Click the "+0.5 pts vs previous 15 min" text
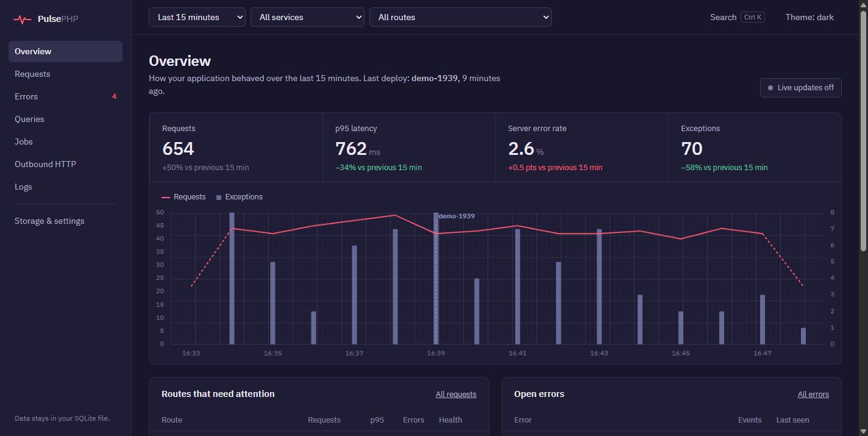Image resolution: width=868 pixels, height=436 pixels. 555,168
